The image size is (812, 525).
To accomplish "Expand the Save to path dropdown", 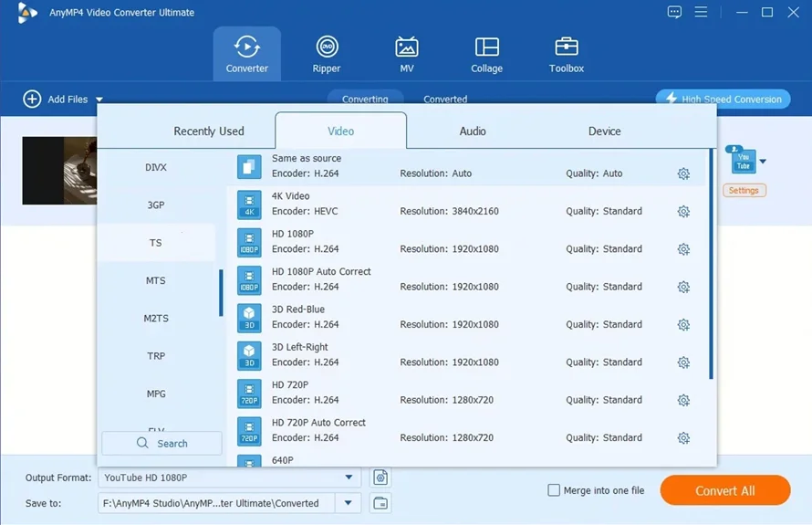I will click(348, 503).
